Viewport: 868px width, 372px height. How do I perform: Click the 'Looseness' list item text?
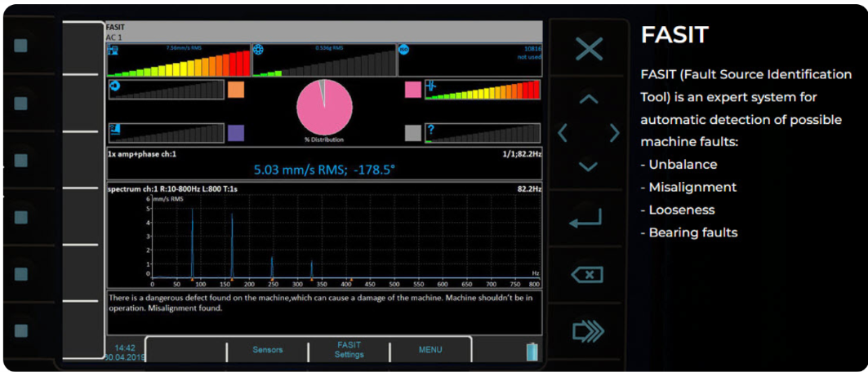[x=682, y=210]
